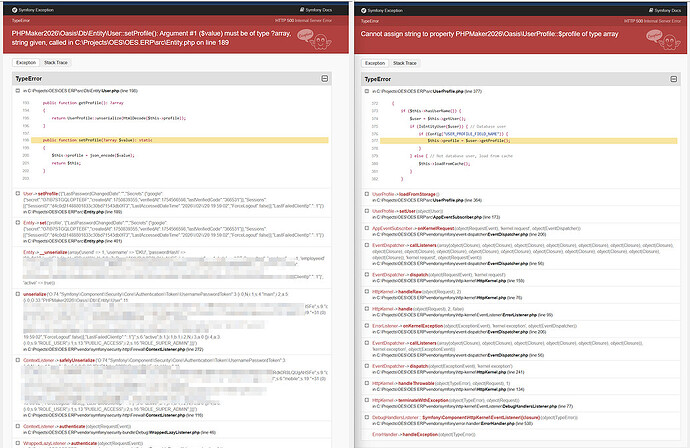Click the Symfony ghost mascot on right page
This screenshot has height=448, width=690.
[661, 36]
